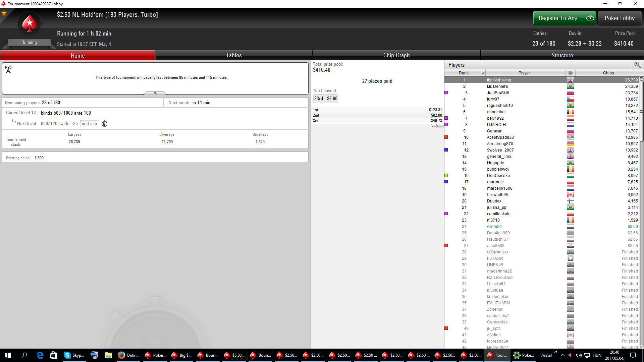This screenshot has width=644, height=362.
Task: Open the Chip Graph tab
Action: [396, 55]
